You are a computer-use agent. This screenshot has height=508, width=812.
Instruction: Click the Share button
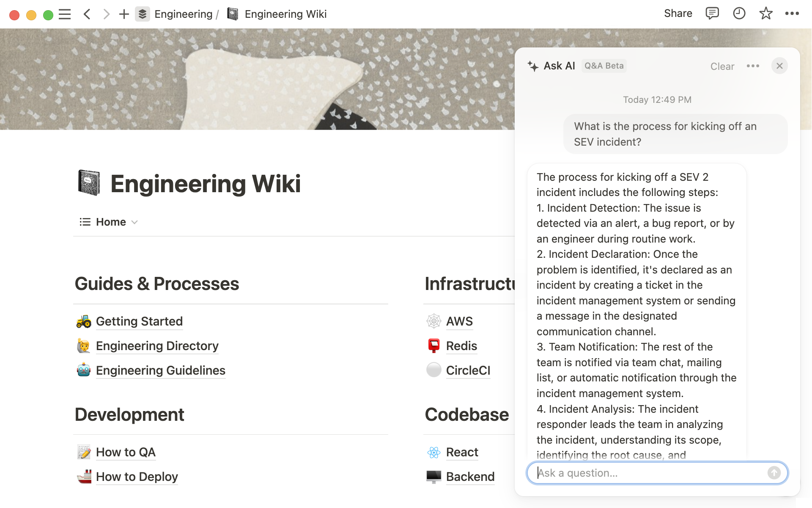tap(678, 13)
